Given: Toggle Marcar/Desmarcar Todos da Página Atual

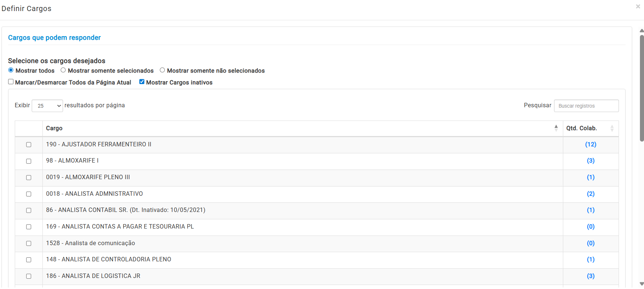Looking at the screenshot, I should [11, 82].
